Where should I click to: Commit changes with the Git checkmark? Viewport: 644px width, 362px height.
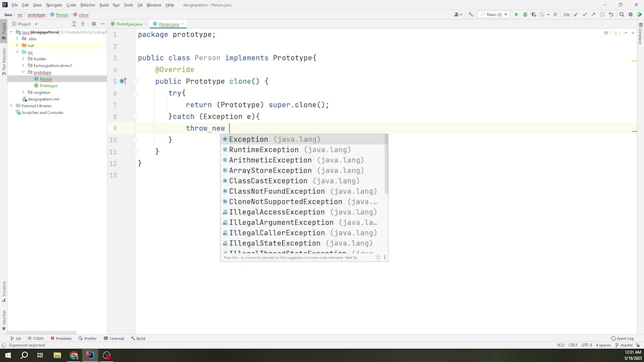point(585,15)
